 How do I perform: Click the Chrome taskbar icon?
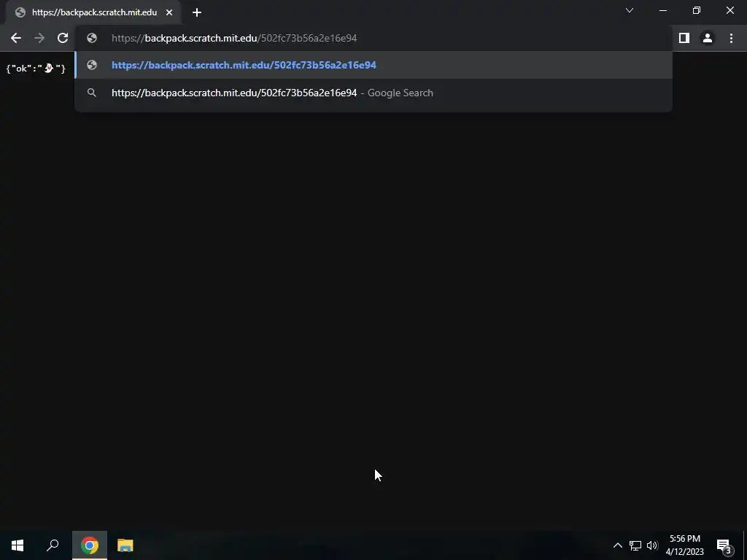point(90,545)
